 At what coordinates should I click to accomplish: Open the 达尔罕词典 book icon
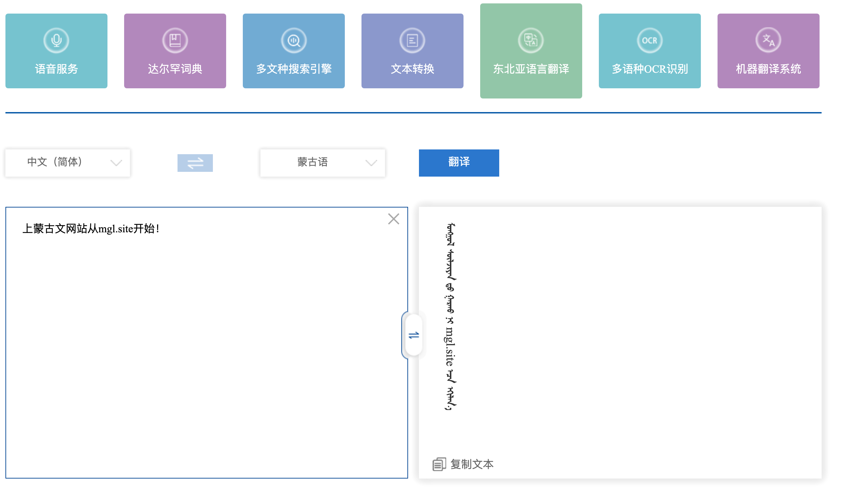pyautogui.click(x=175, y=40)
